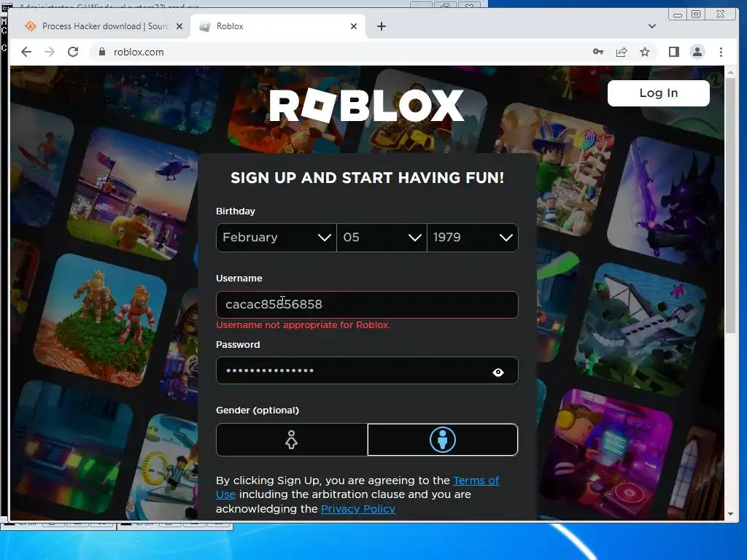Click the Roblox logo
Viewport: 747px width, 560px height.
tap(366, 105)
